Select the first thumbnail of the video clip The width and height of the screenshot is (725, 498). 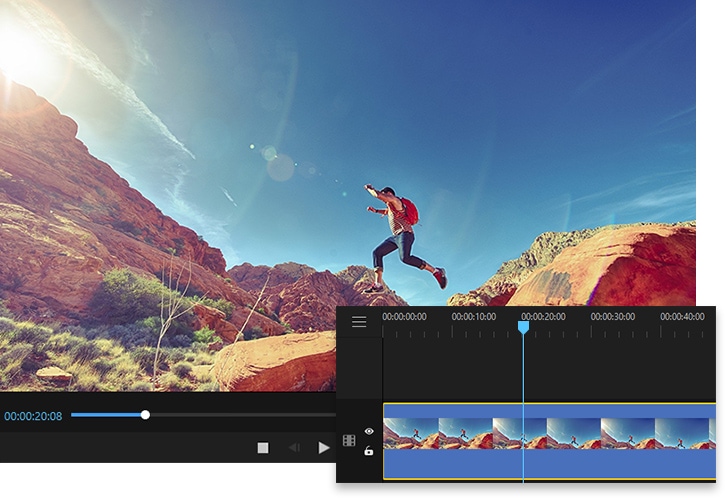pos(410,433)
